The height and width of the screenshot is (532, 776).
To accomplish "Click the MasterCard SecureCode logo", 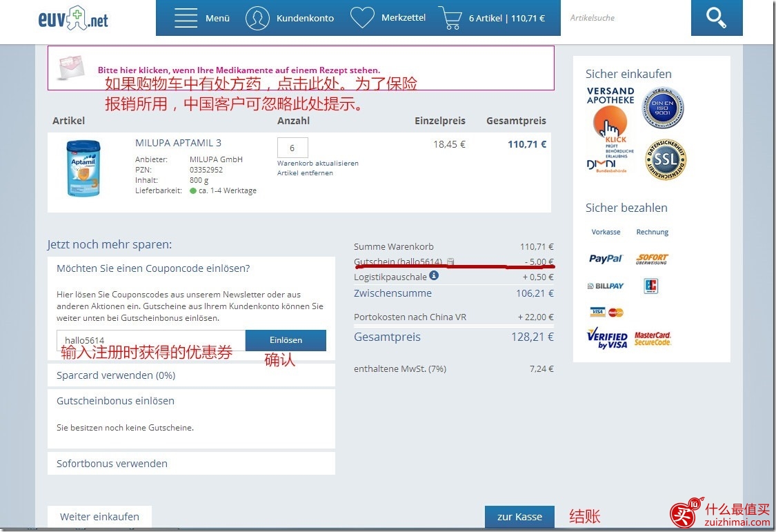I will click(653, 339).
